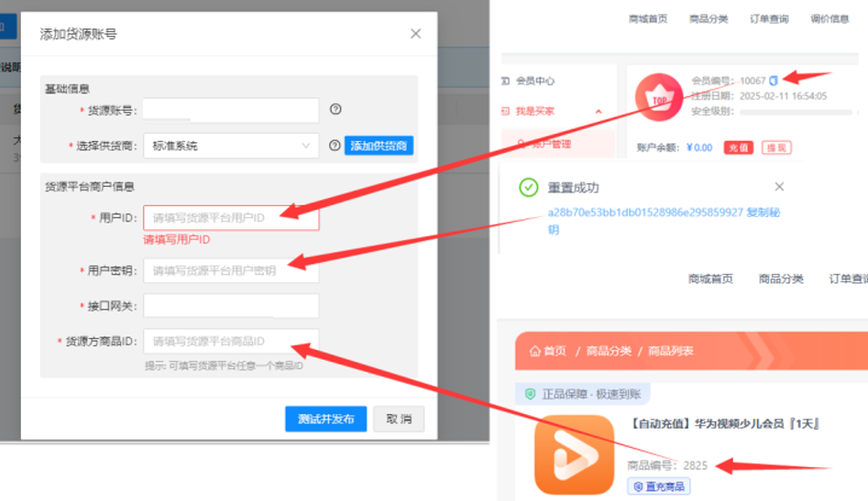The height and width of the screenshot is (501, 868).
Task: Close the 添加货源账号 dialog
Action: pyautogui.click(x=415, y=34)
